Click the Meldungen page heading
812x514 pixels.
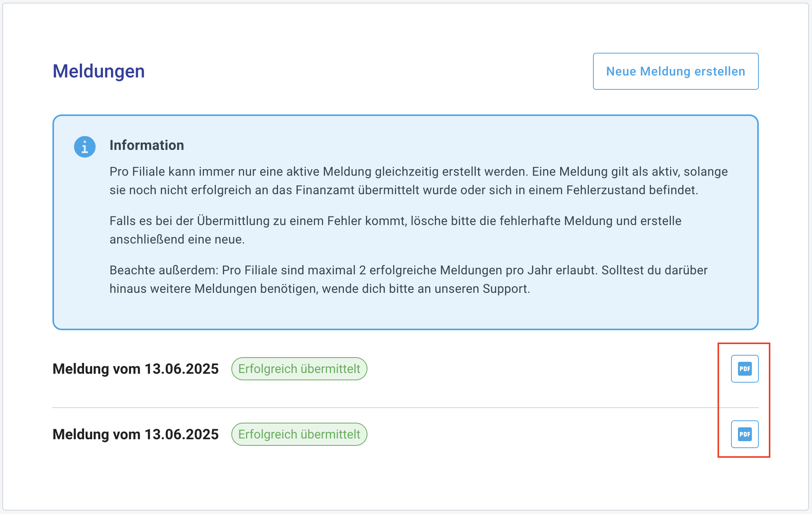click(x=99, y=71)
